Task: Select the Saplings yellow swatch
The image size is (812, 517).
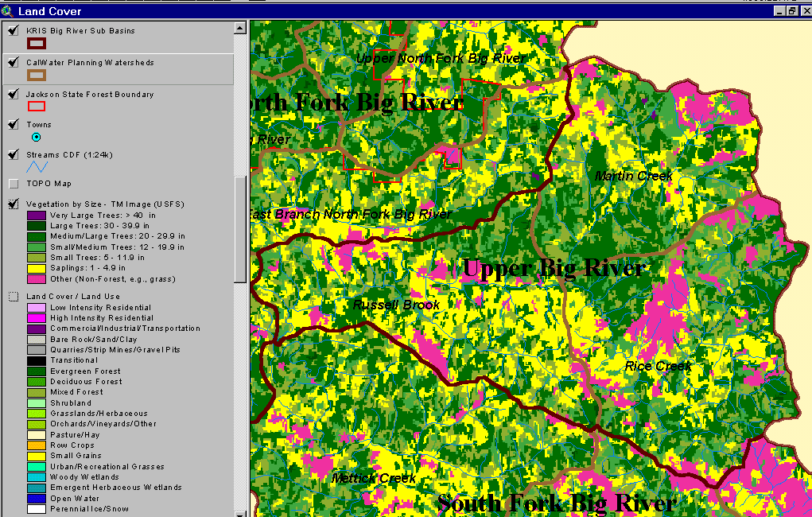Action: click(37, 268)
